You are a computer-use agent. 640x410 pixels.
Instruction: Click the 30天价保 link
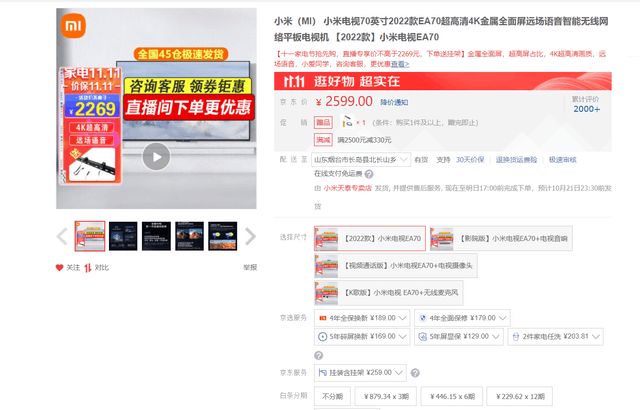(470, 160)
